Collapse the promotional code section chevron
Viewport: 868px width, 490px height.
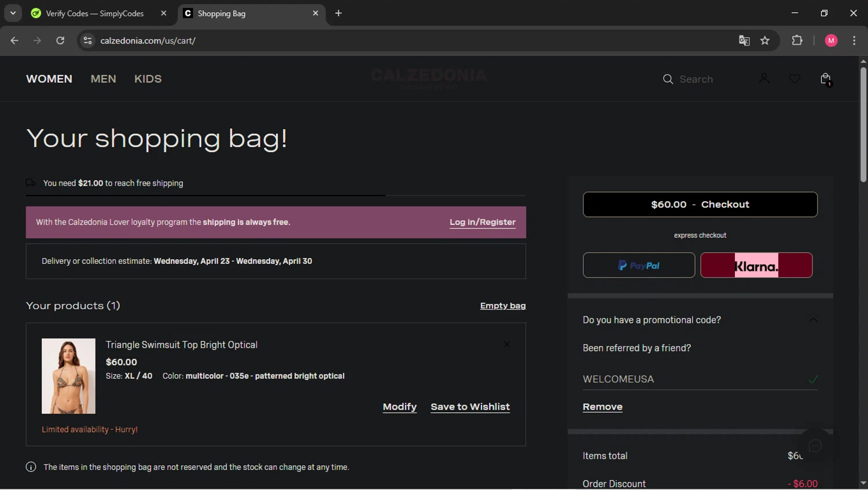813,320
